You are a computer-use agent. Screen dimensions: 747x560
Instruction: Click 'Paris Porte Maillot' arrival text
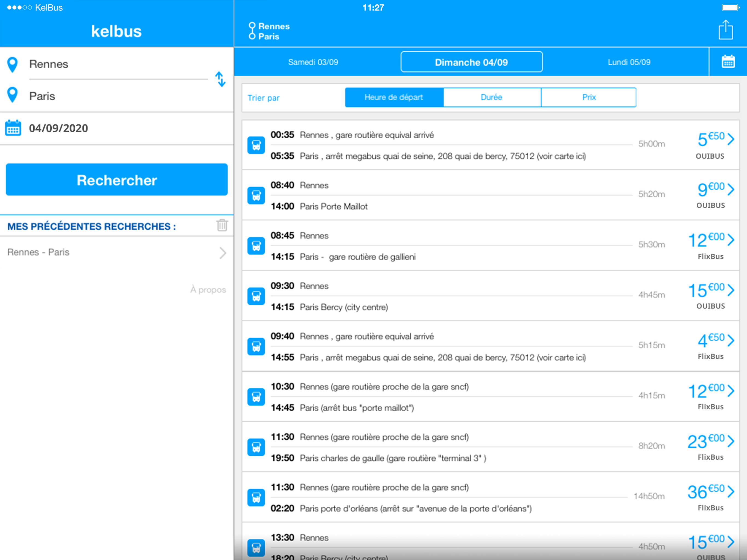[x=334, y=206]
